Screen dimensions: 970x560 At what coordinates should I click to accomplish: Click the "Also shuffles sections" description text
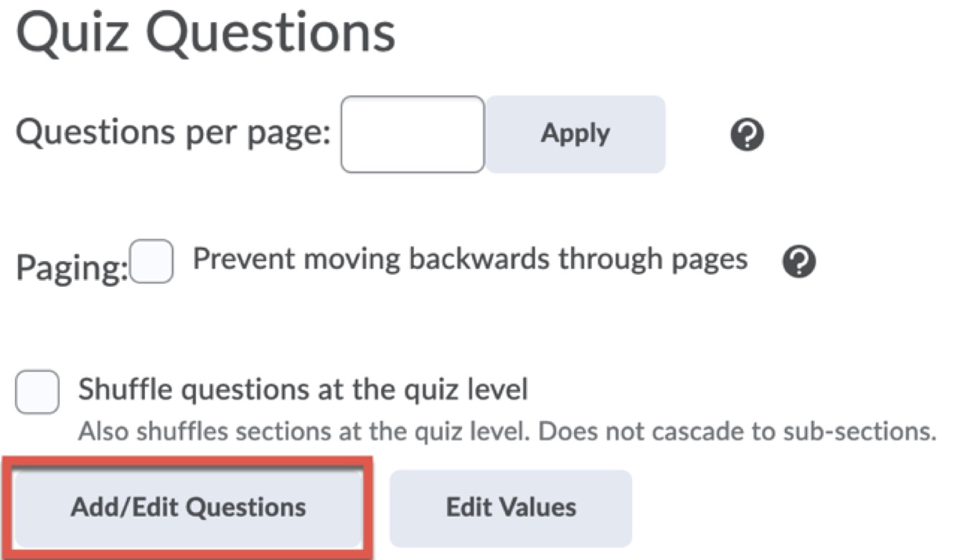507,432
